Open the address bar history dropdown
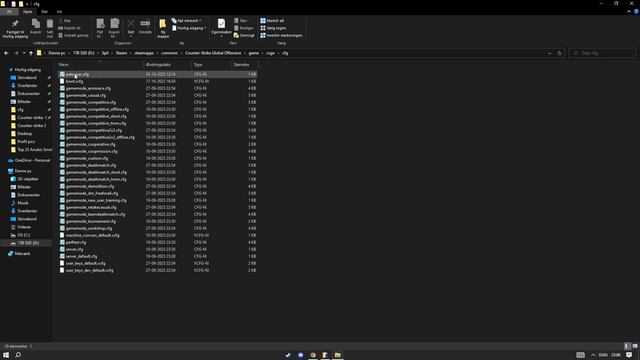This screenshot has width=640, height=360. click(x=549, y=53)
